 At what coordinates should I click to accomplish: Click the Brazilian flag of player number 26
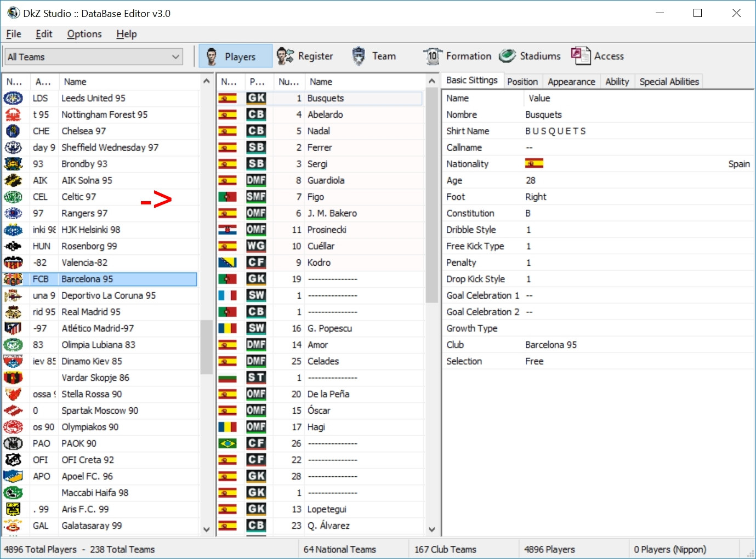228,443
